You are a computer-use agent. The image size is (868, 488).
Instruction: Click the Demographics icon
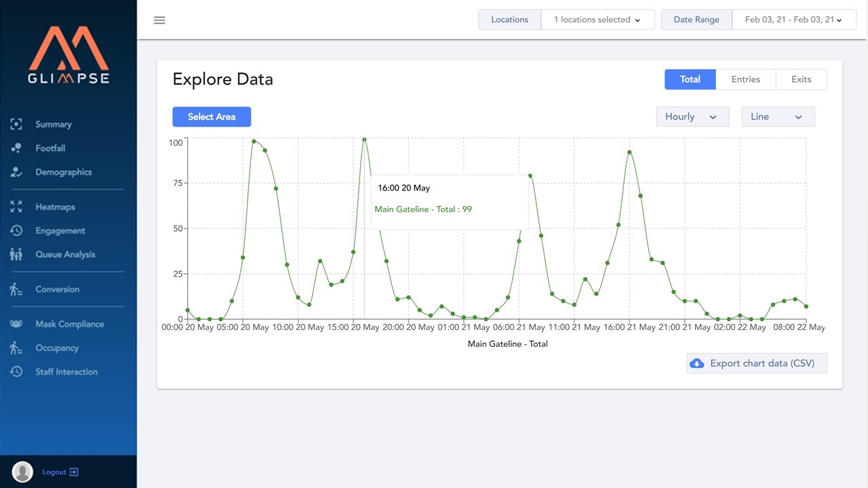[16, 172]
